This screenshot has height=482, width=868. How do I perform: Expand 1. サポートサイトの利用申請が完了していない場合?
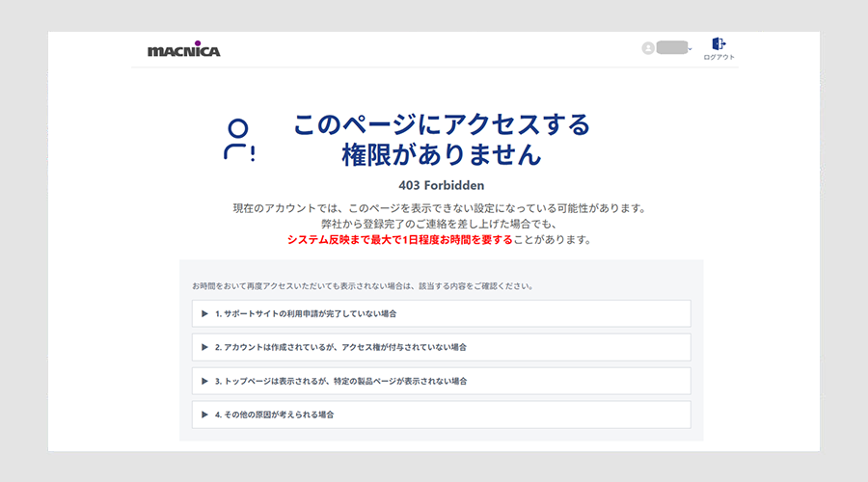tap(441, 313)
